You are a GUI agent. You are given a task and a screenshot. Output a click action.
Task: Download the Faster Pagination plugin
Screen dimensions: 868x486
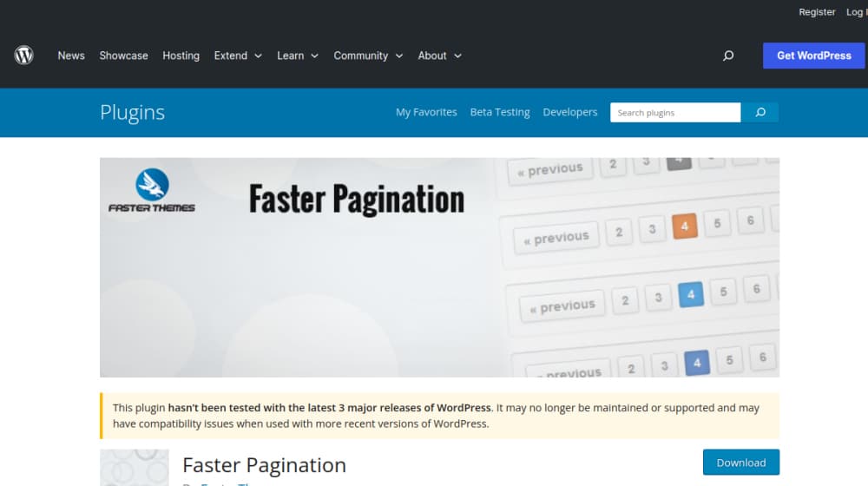[741, 463]
